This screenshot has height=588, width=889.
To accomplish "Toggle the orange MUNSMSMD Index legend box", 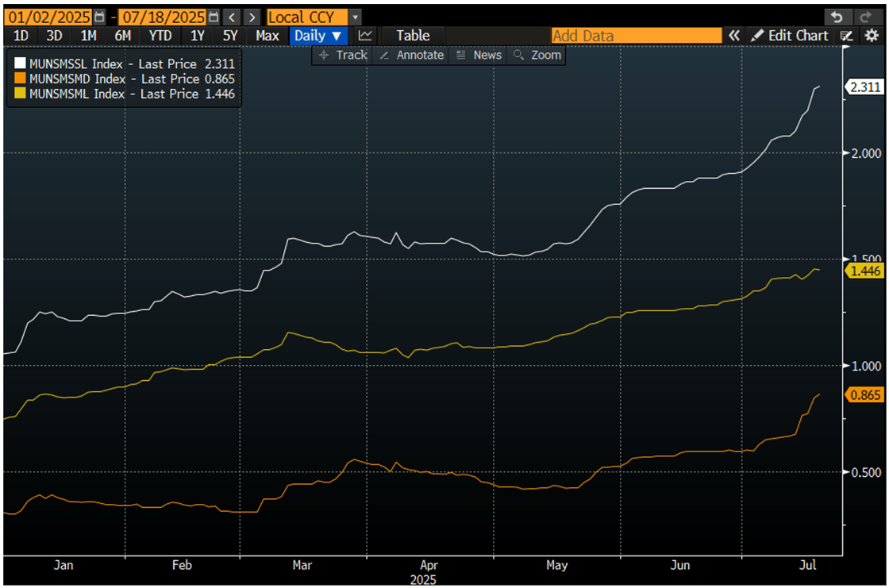I will pos(20,79).
